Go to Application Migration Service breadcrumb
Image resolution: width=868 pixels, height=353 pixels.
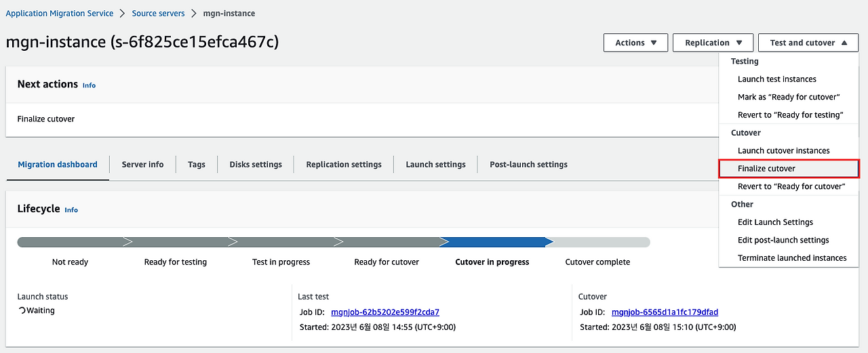pyautogui.click(x=60, y=14)
